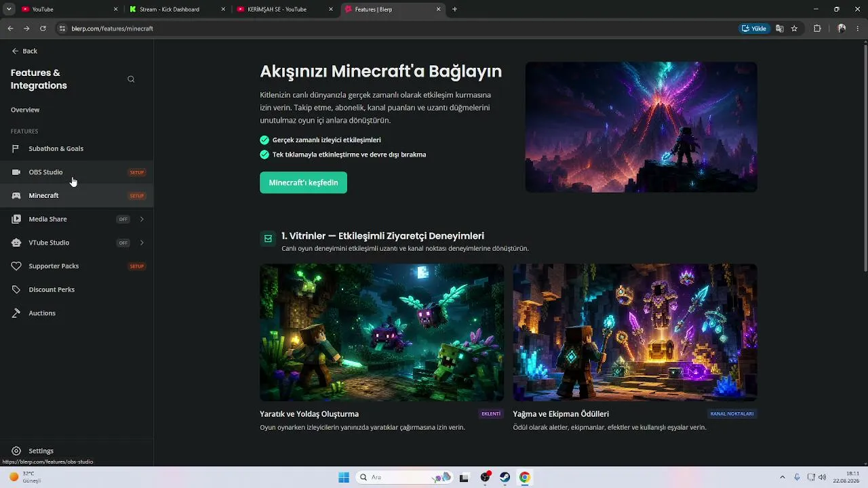The width and height of the screenshot is (868, 488).
Task: Click the SETUP badge next to Supporter Packs
Action: tap(137, 266)
